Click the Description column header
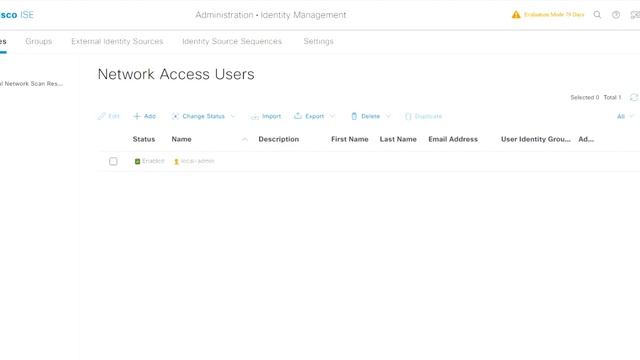 (279, 139)
